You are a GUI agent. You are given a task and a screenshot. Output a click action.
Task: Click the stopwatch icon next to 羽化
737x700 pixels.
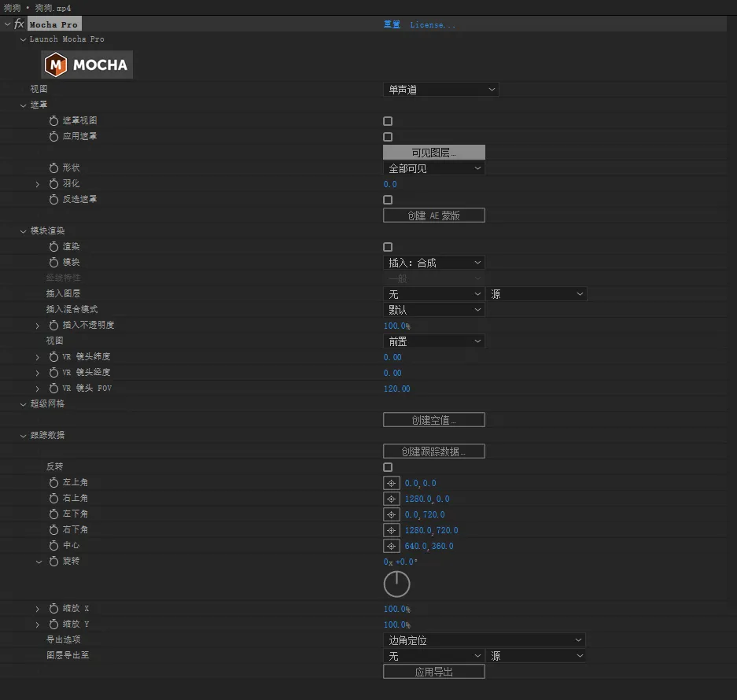click(x=53, y=184)
